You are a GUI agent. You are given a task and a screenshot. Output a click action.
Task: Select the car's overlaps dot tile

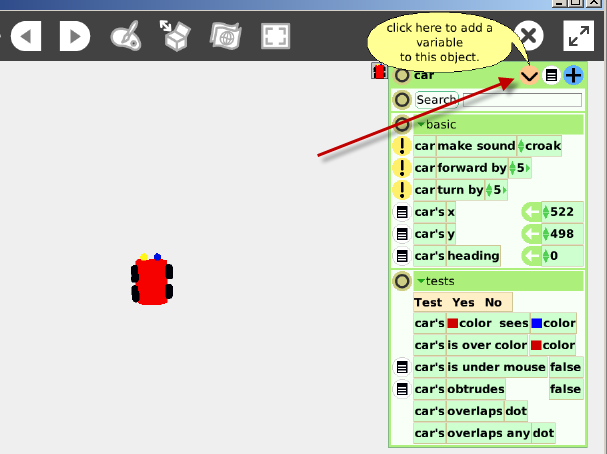pos(470,411)
